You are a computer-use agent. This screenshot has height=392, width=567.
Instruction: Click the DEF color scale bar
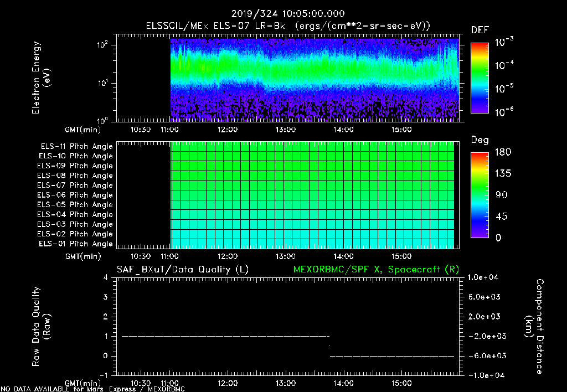tap(480, 78)
